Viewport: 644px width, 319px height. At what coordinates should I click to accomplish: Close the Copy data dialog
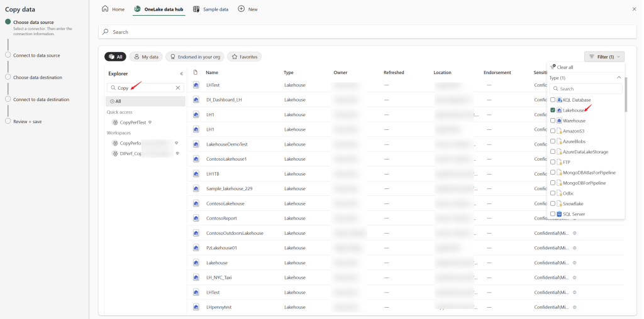pyautogui.click(x=634, y=9)
